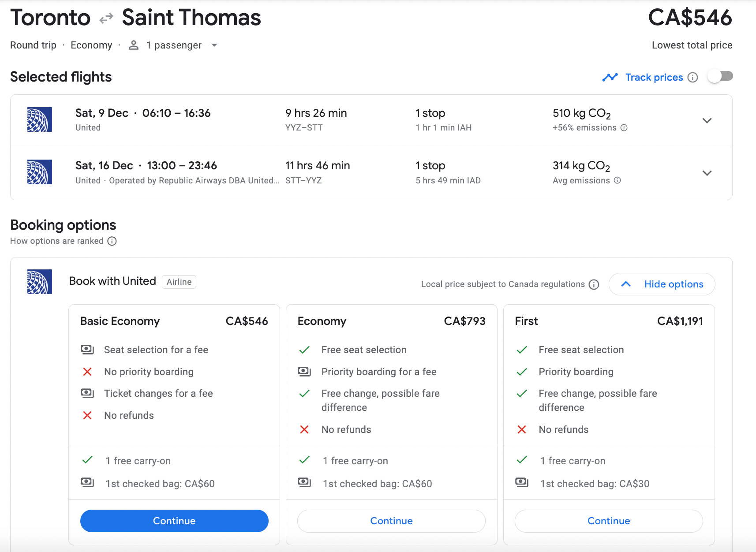Click the round-trip swap arrows icon
Image resolution: width=756 pixels, height=552 pixels.
click(106, 19)
